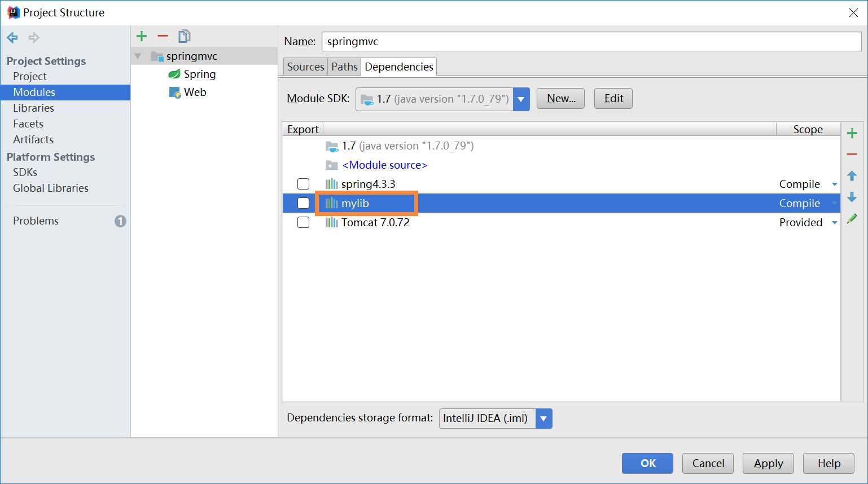Click the Export column header
Screen dimensions: 868x484
point(303,129)
